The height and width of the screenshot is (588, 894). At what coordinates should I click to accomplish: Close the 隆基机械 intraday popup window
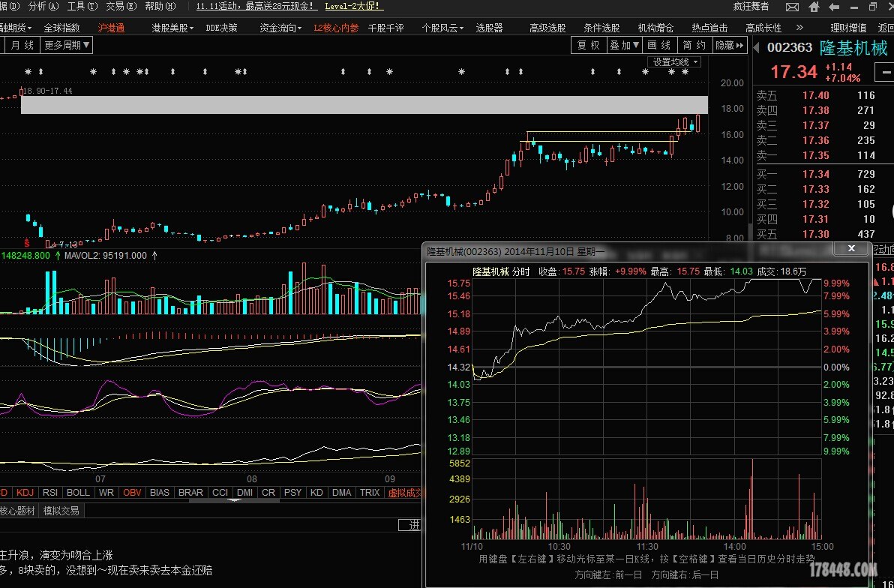pos(851,248)
